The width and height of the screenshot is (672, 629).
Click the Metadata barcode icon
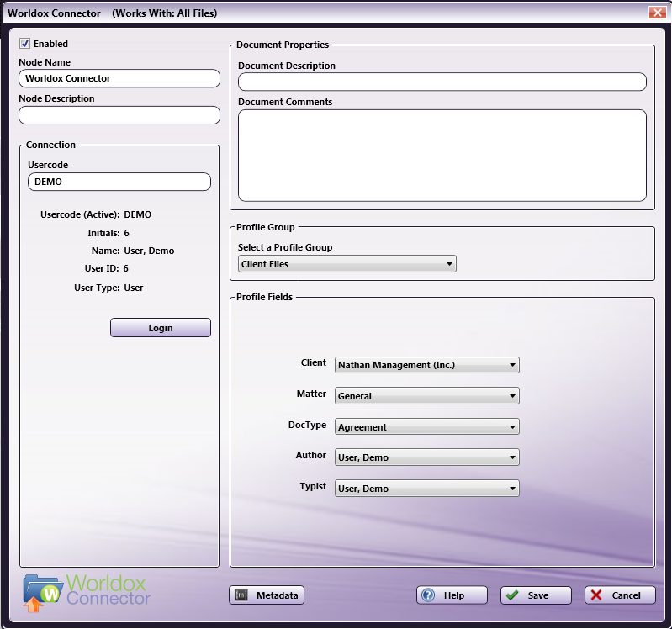(242, 595)
